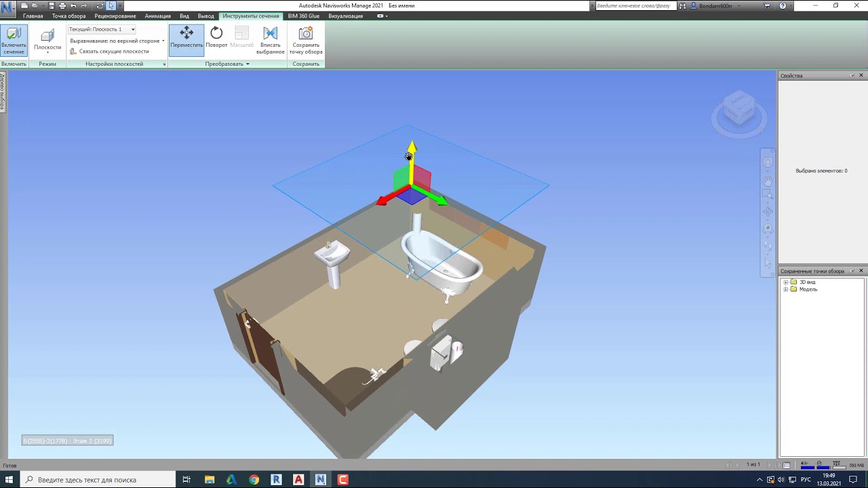The height and width of the screenshot is (488, 868).
Task: Pin the Свойства panel auto-hide
Action: (x=852, y=75)
